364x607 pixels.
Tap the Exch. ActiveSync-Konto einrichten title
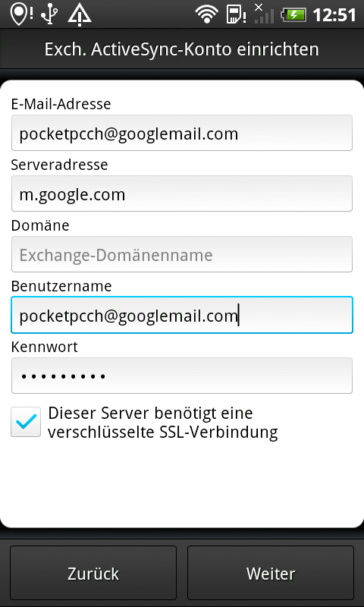182,49
